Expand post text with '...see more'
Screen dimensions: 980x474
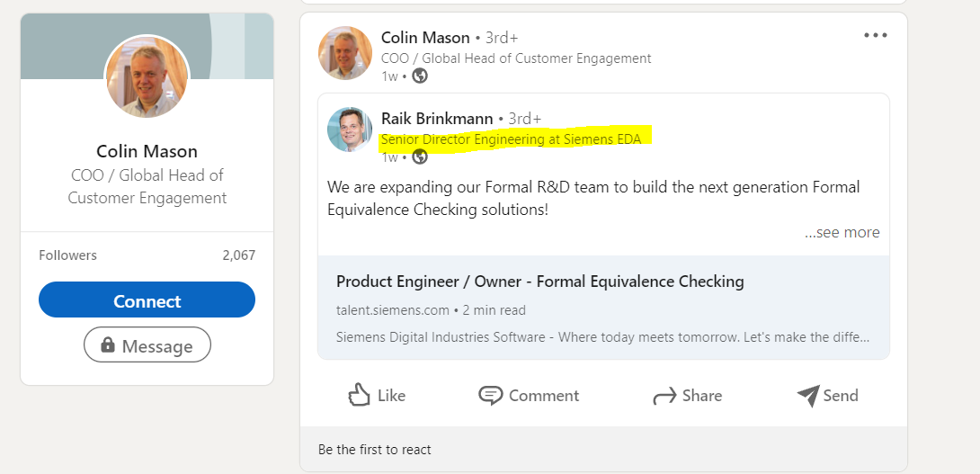[842, 232]
